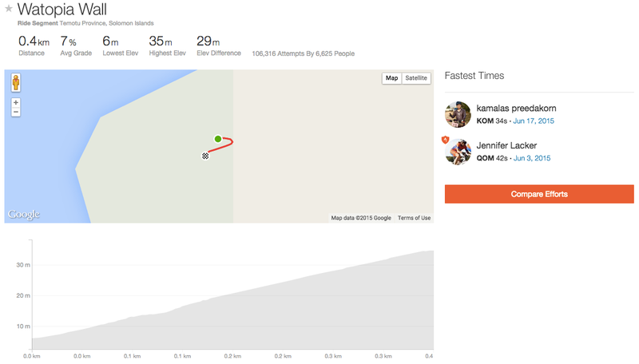This screenshot has width=639, height=364.
Task: Open Jennifer Lacker's profile picture
Action: [x=458, y=152]
